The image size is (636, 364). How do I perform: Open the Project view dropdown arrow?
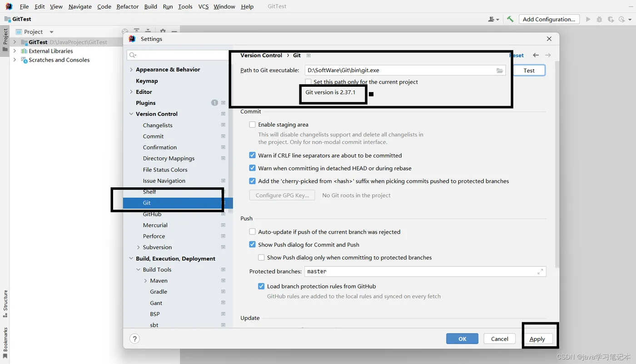[x=51, y=32]
